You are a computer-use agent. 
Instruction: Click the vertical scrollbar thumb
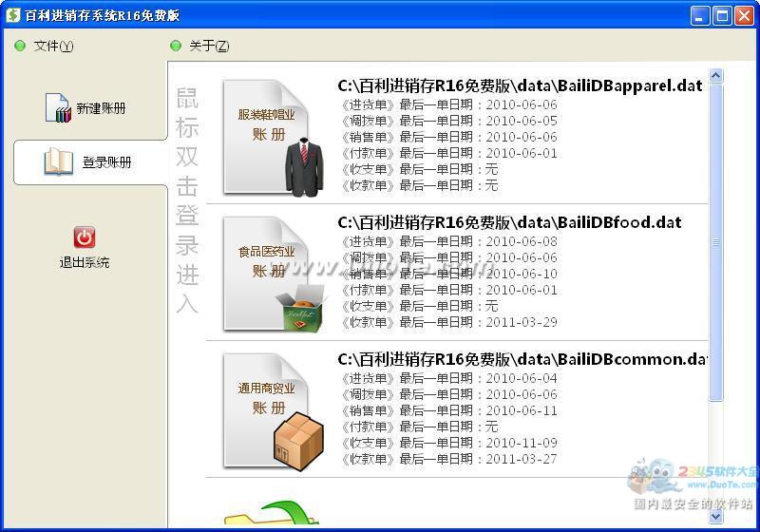point(715,241)
